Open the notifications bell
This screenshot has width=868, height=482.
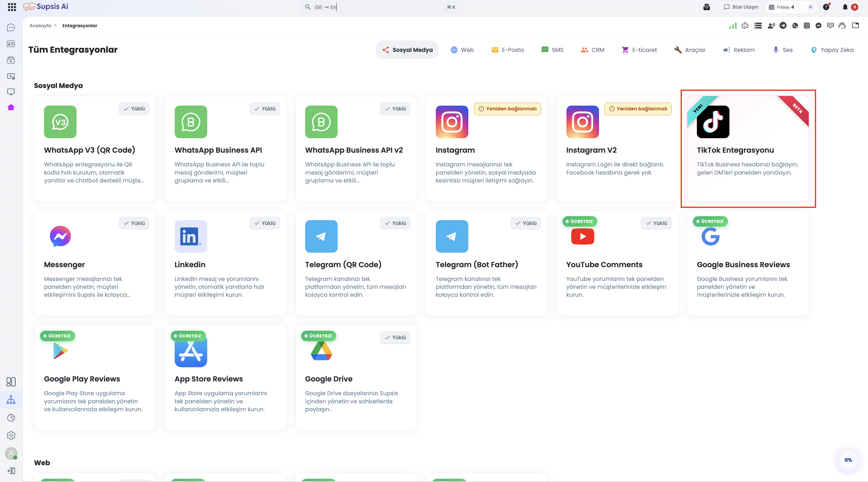[x=845, y=7]
